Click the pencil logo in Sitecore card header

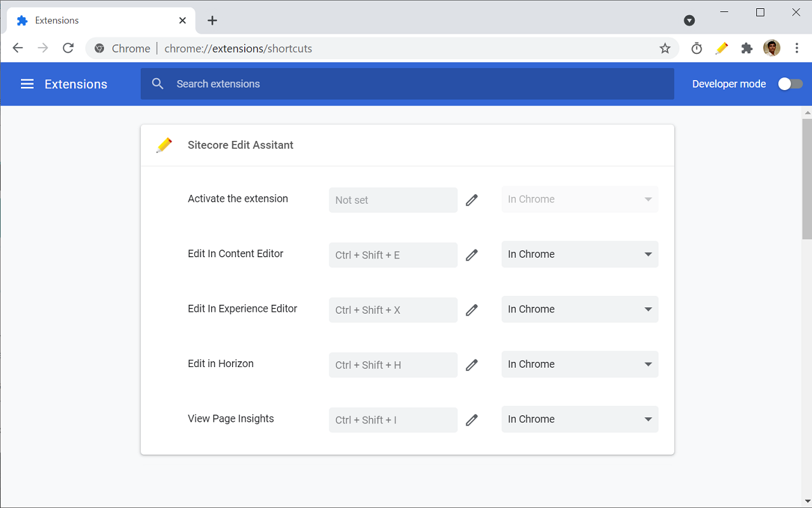point(164,145)
